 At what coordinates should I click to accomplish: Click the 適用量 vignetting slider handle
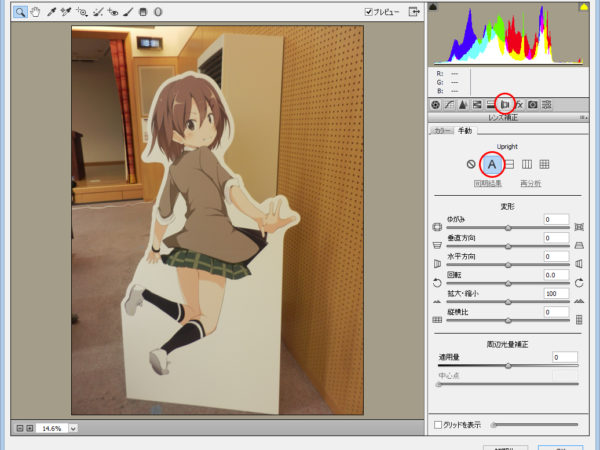(508, 366)
